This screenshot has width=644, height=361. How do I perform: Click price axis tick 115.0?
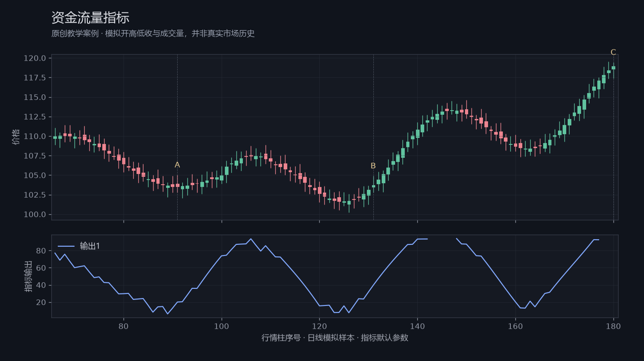(x=35, y=97)
